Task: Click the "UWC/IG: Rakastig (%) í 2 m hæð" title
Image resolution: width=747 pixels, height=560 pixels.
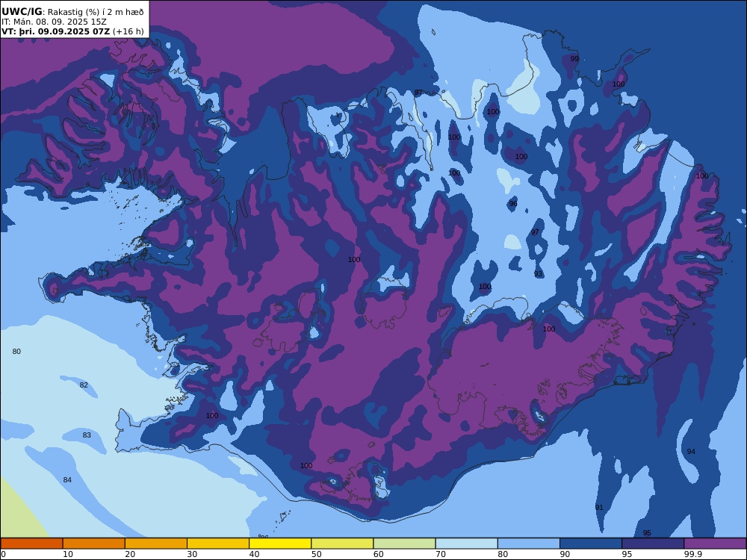Action: 72,12
